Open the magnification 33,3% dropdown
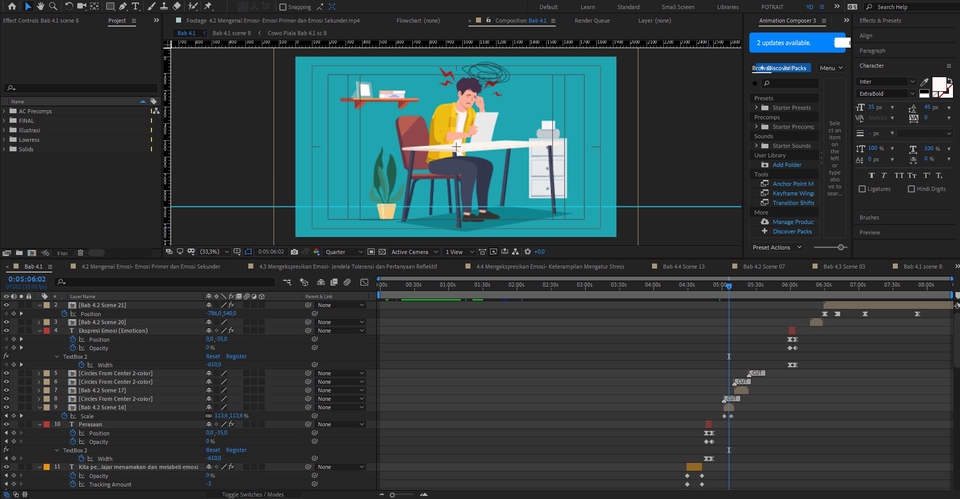 pos(214,252)
